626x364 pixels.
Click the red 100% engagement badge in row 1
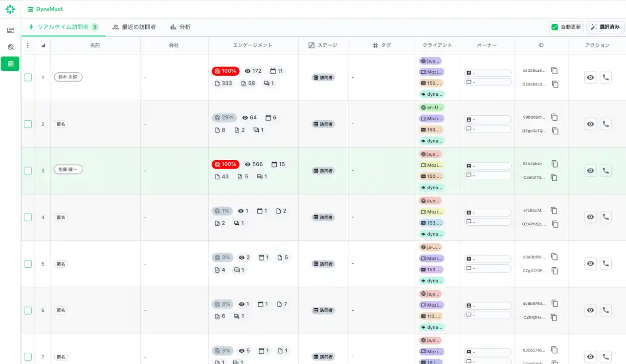[225, 71]
